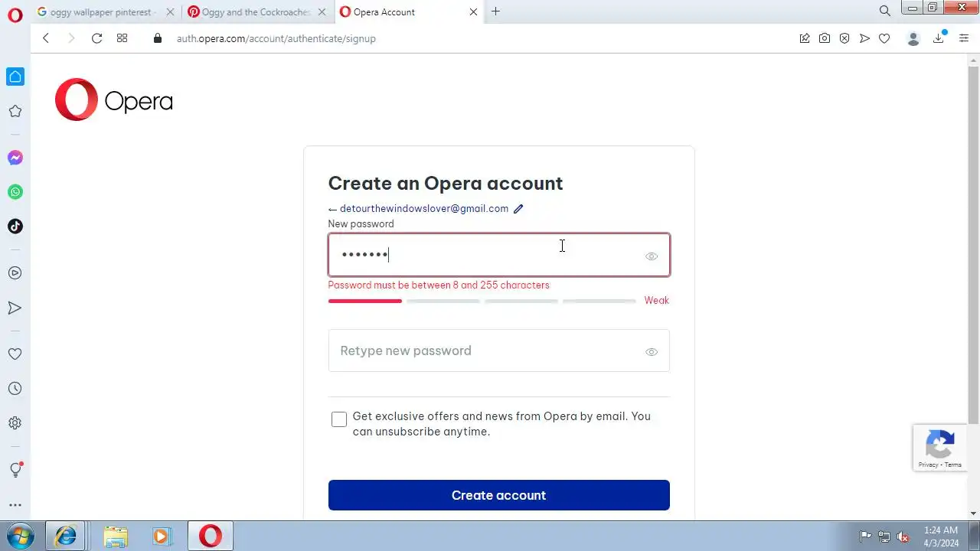Click the Password must be between 8 and 255 characters error

click(x=439, y=285)
